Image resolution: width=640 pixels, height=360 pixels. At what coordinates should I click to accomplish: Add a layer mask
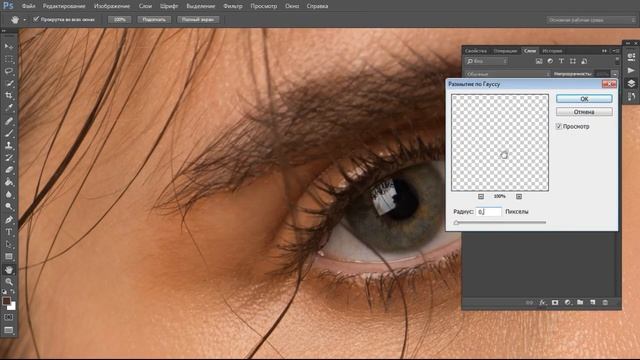555,303
